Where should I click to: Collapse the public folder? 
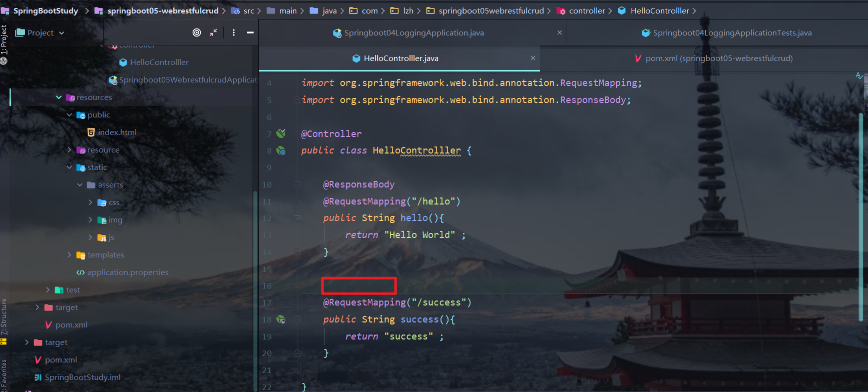click(x=70, y=114)
